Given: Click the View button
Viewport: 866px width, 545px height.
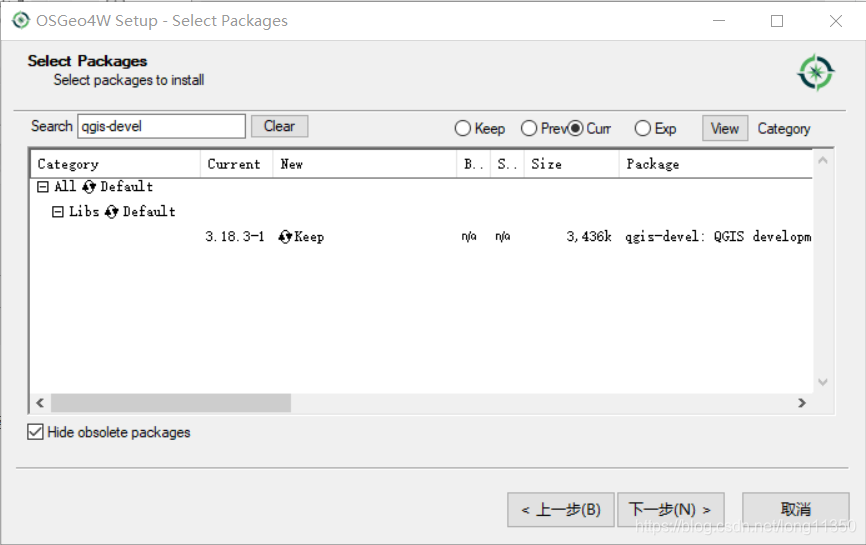Looking at the screenshot, I should coord(725,129).
